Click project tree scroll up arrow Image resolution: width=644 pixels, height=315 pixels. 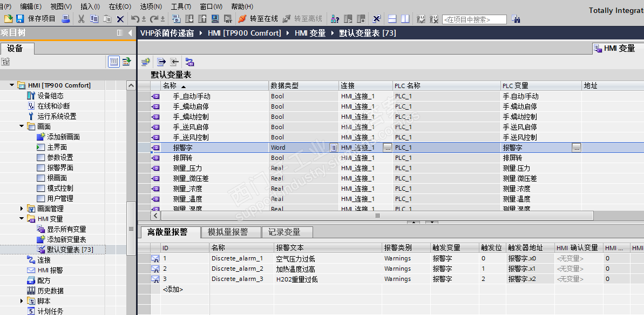[x=131, y=85]
